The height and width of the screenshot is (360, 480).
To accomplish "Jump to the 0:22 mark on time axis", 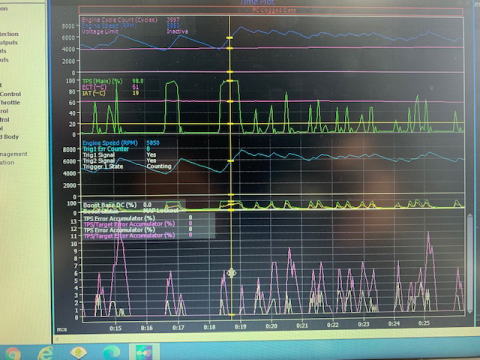I will 332,325.
